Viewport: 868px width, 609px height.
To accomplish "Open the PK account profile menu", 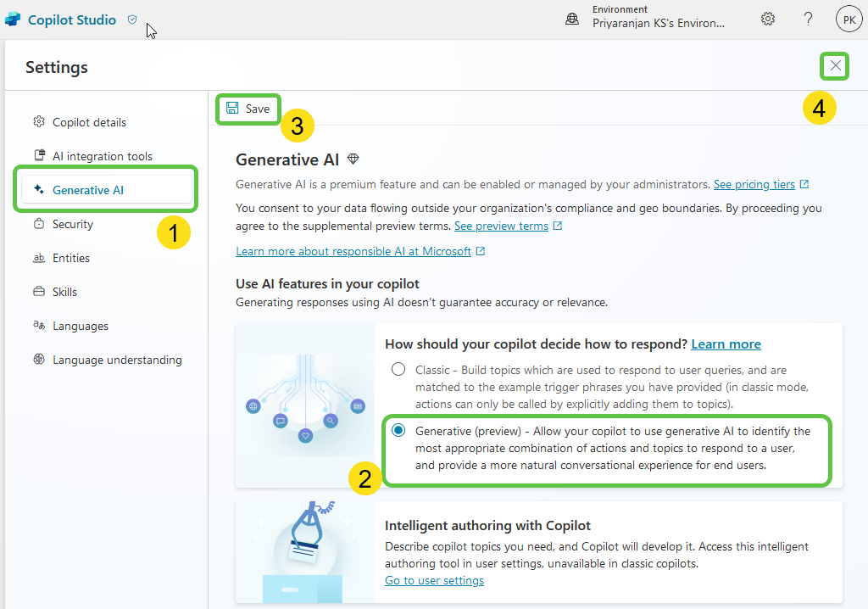I will point(849,18).
